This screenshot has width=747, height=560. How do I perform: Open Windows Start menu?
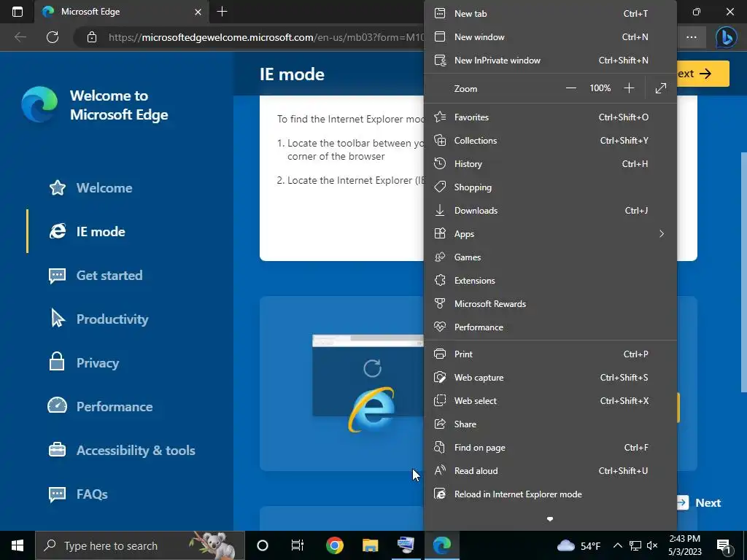pyautogui.click(x=18, y=545)
